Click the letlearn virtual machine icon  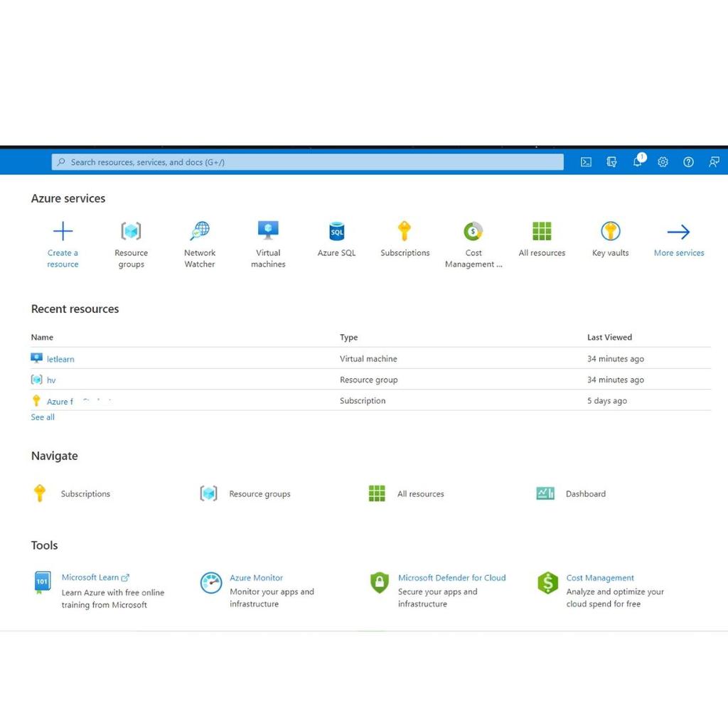click(37, 358)
